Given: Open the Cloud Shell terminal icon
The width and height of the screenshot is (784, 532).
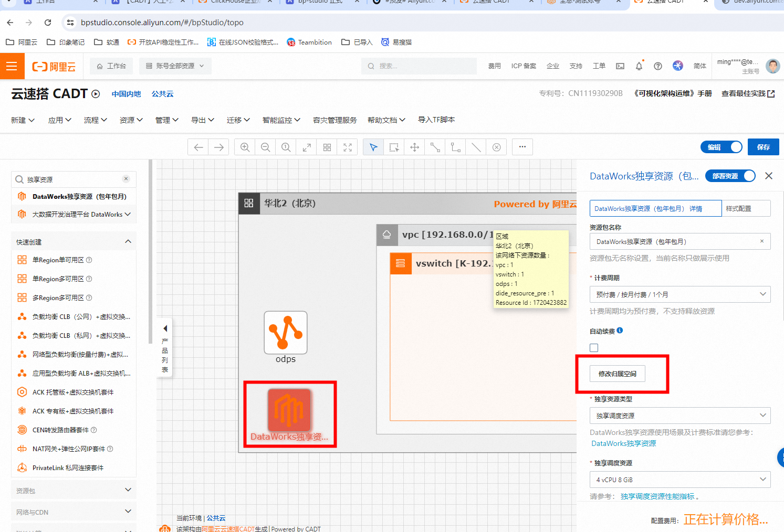Looking at the screenshot, I should click(x=620, y=66).
